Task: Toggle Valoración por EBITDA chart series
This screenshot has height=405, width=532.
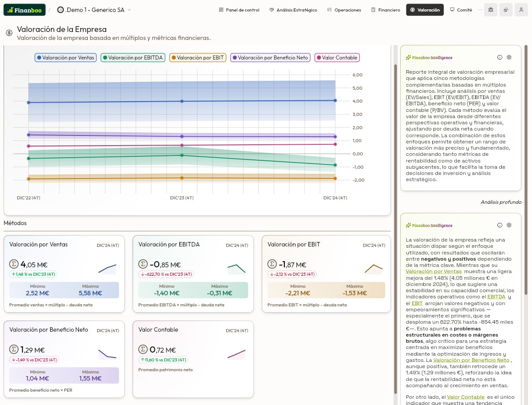Action: point(133,58)
